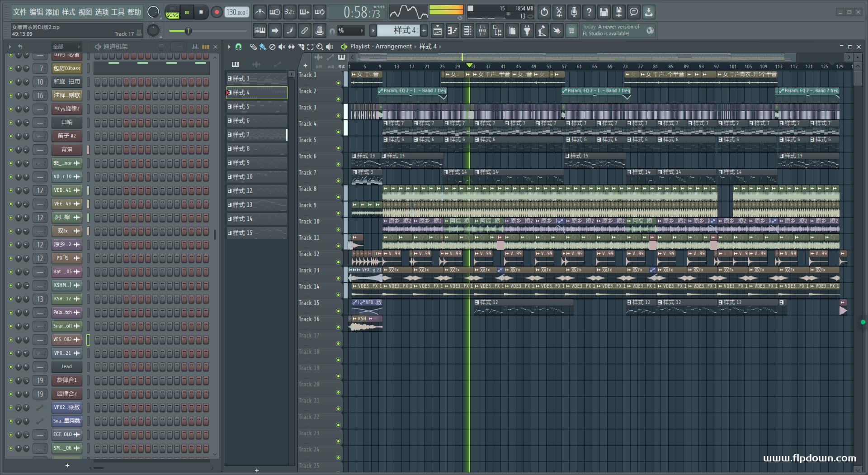Viewport: 868px width, 475px height.
Task: Toggle the loop recording icon
Action: 320,12
